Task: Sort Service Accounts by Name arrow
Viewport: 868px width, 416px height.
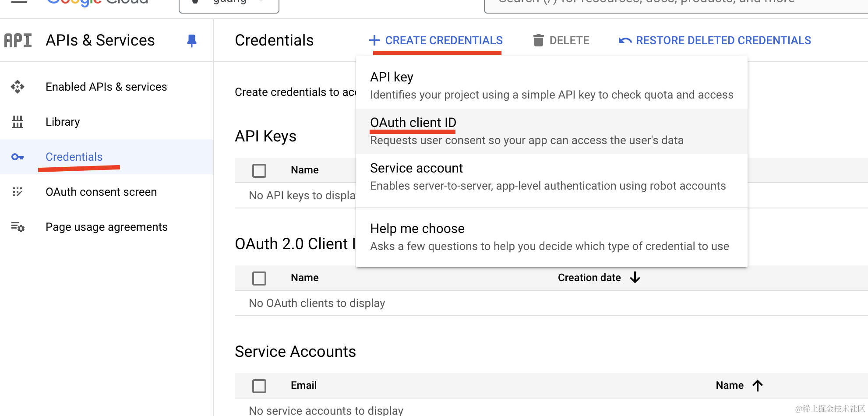Action: 758,385
